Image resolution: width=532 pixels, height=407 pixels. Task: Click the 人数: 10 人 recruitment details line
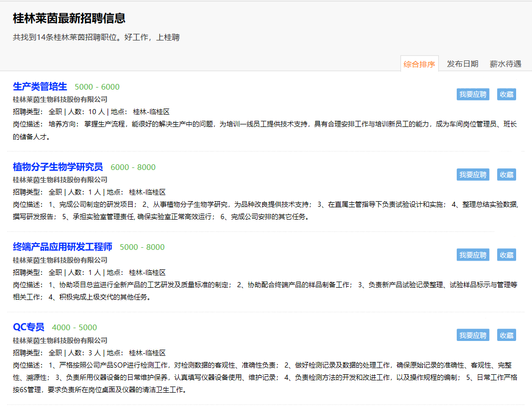click(91, 112)
